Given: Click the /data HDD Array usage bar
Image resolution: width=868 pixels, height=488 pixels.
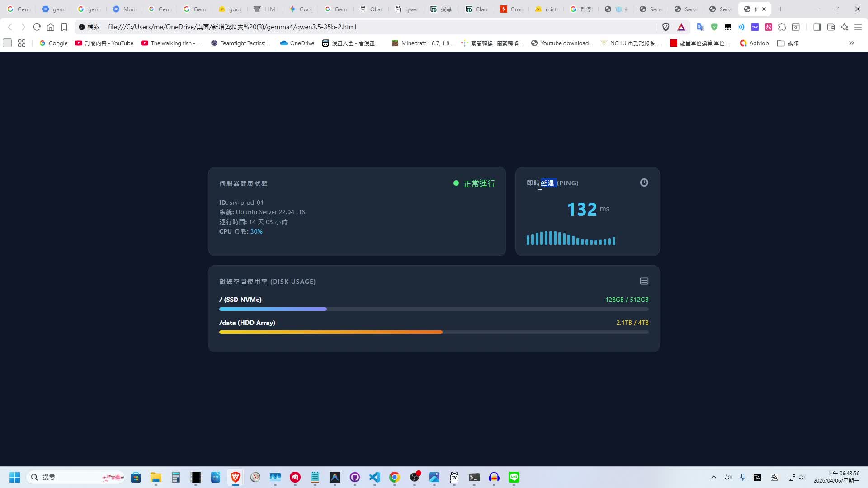Looking at the screenshot, I should coord(434,332).
